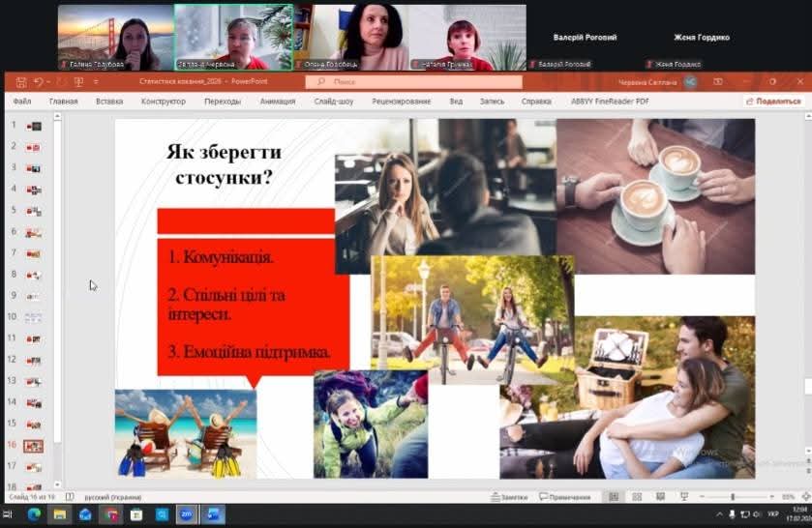This screenshot has width=812, height=528.
Task: Click the Undo arrow icon
Action: [x=38, y=82]
